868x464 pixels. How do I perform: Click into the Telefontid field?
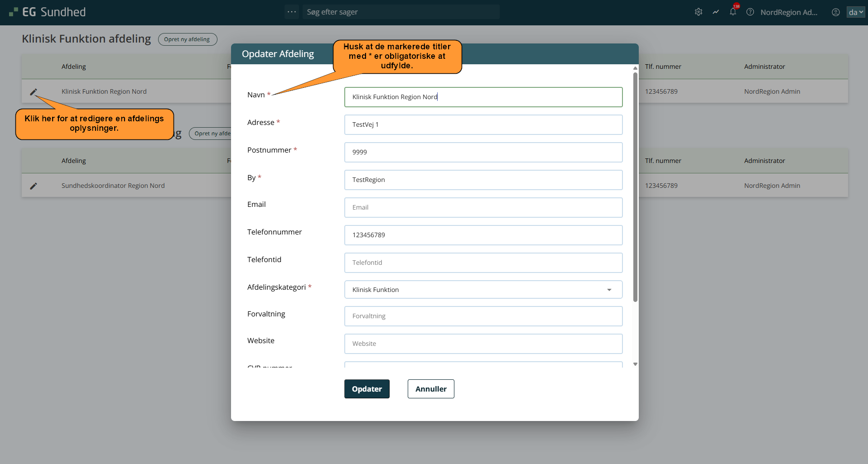click(x=483, y=263)
